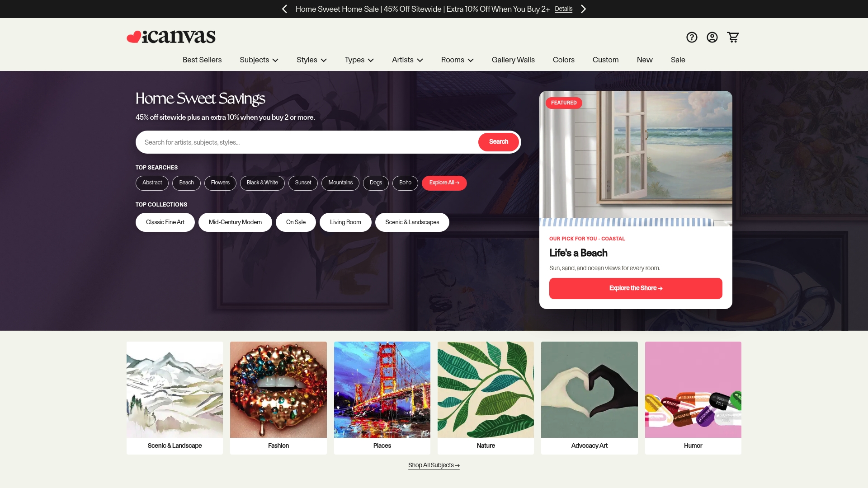Viewport: 868px width, 488px height.
Task: Select the Flowers top search chip
Action: point(220,183)
